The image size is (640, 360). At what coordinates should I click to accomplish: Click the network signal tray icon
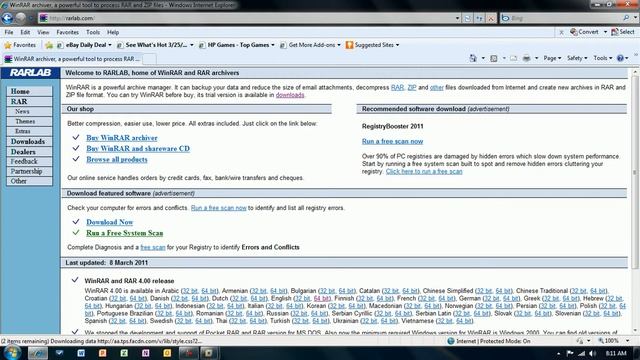[x=581, y=353]
